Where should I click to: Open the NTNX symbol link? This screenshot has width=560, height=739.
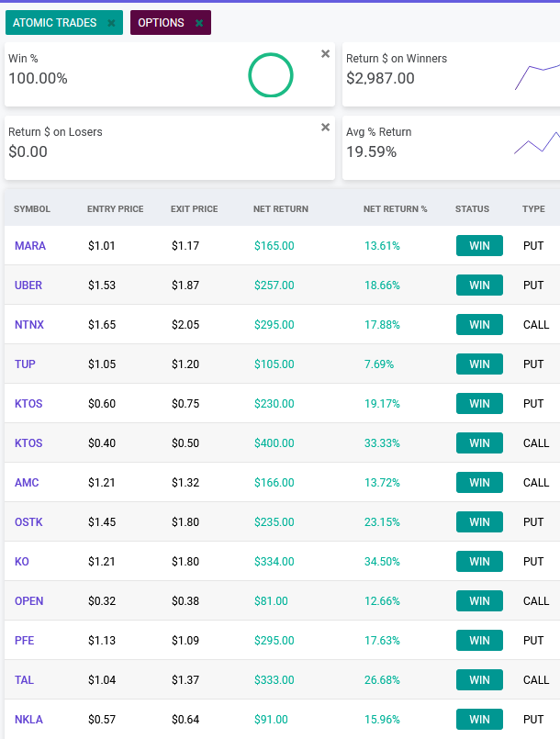coord(29,325)
